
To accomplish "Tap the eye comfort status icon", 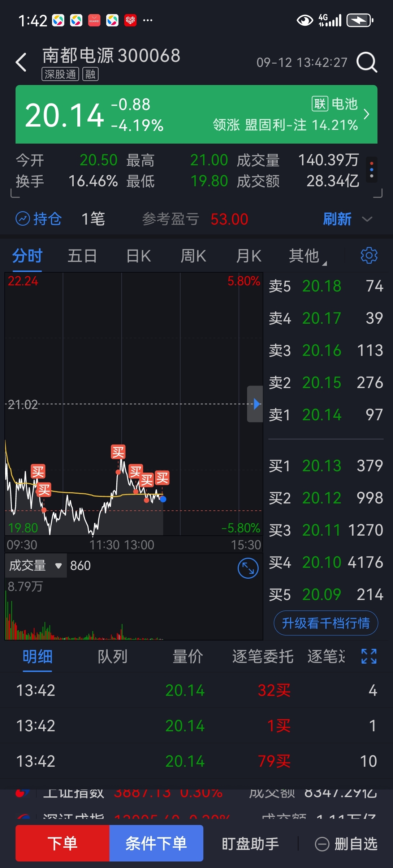I will 305,20.
